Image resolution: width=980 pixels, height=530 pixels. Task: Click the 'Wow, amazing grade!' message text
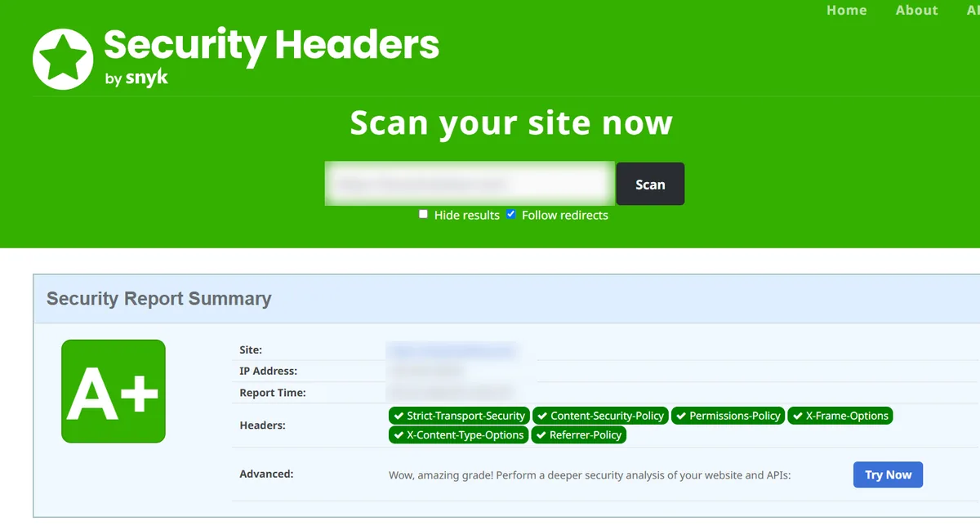(x=590, y=475)
